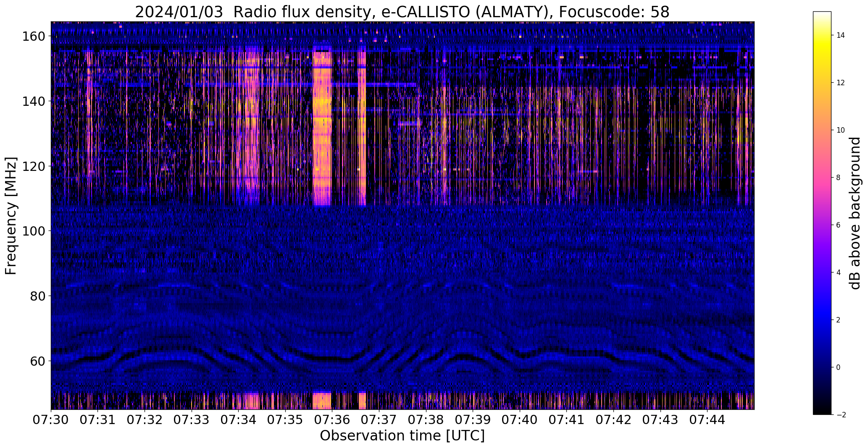
Task: Click the 07:43 time tick label
Action: (660, 419)
